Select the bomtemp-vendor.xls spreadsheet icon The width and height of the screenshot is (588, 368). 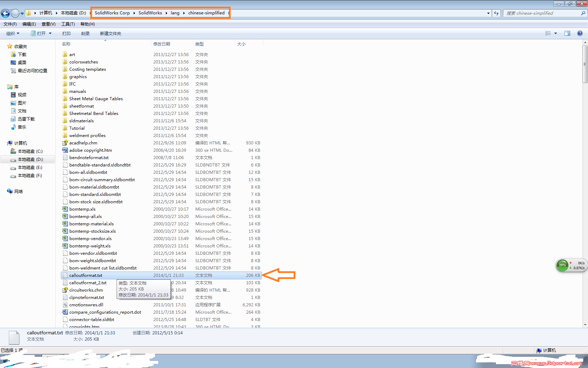coord(65,238)
